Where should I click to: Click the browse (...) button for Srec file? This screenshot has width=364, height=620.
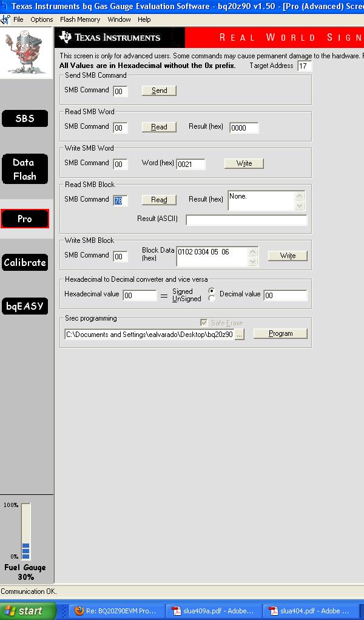[x=240, y=335]
